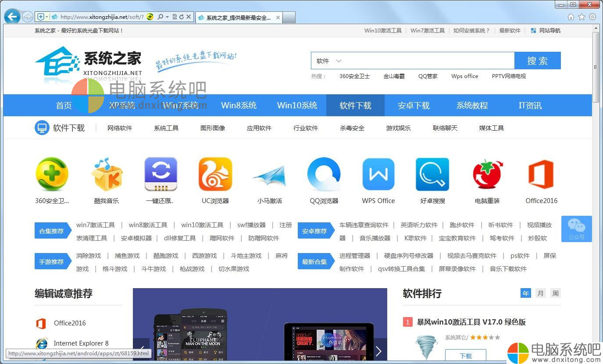This screenshot has width=603, height=364.
Task: Click the stop loading X icon
Action: pos(189,17)
